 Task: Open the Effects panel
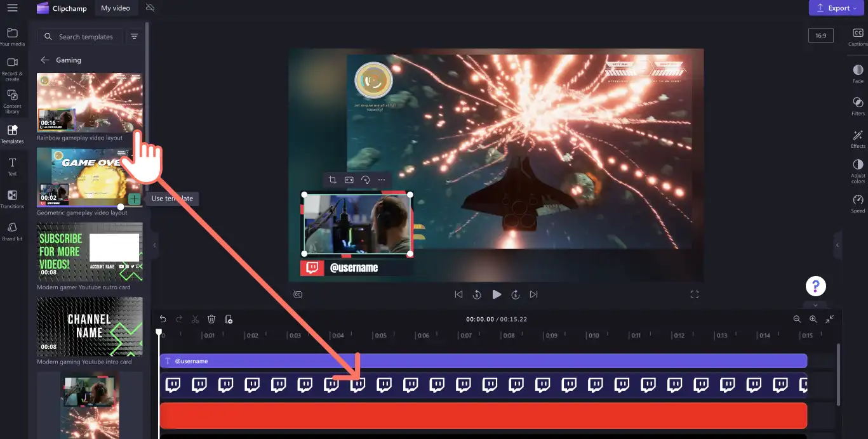858,138
